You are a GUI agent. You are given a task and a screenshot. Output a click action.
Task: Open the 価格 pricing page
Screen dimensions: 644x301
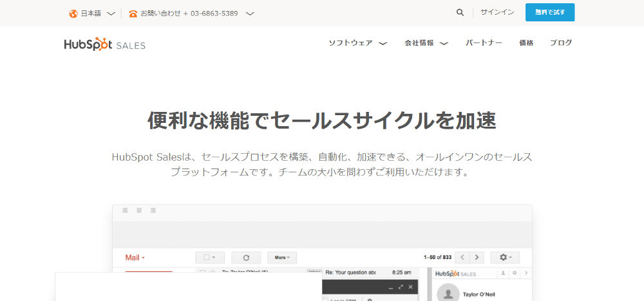pyautogui.click(x=526, y=42)
